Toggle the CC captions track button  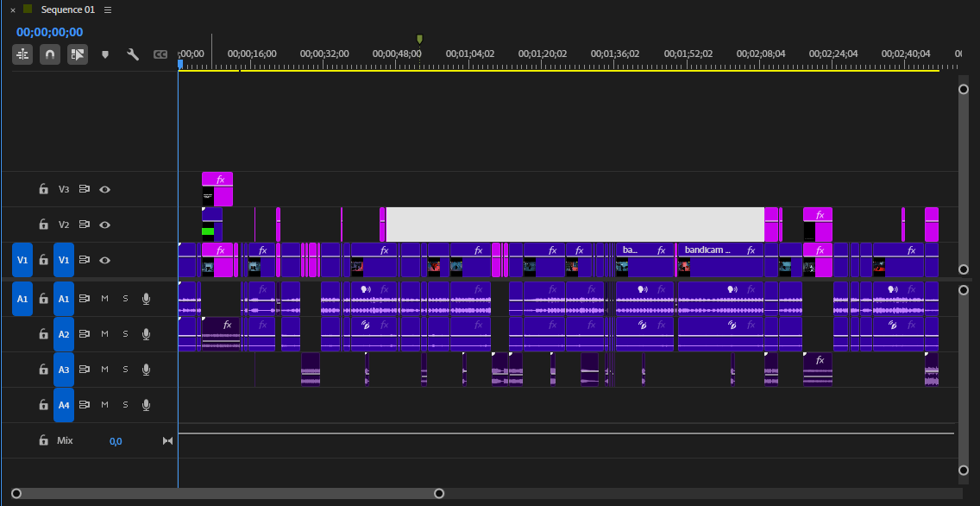(160, 54)
